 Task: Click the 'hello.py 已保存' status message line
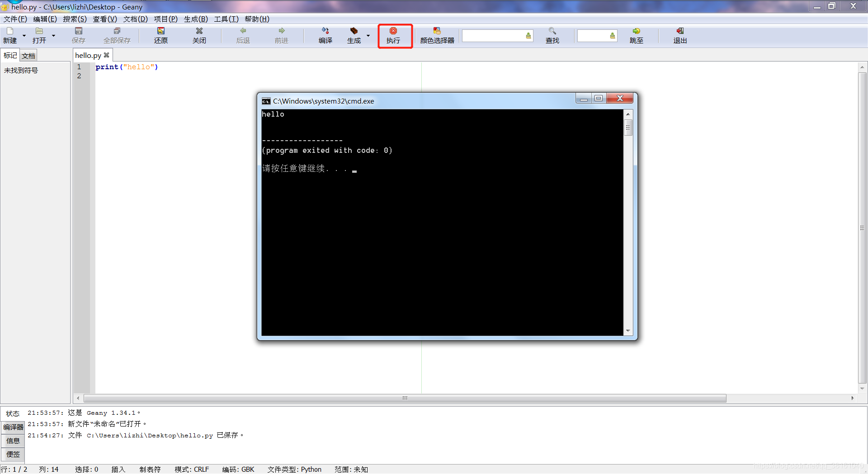click(136, 435)
